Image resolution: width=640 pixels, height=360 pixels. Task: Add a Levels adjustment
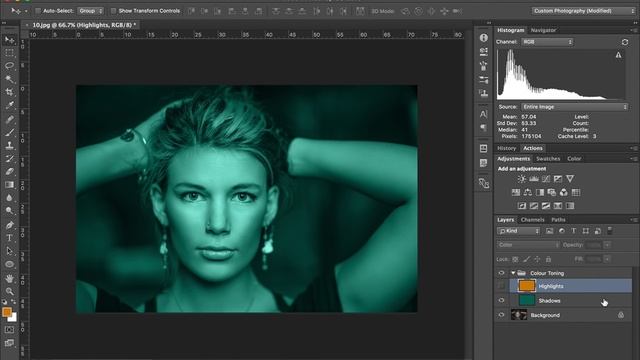[x=533, y=179]
